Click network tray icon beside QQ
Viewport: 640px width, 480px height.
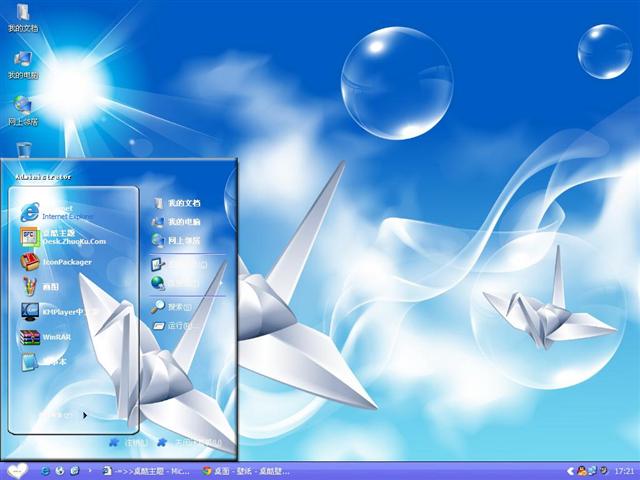(x=592, y=471)
